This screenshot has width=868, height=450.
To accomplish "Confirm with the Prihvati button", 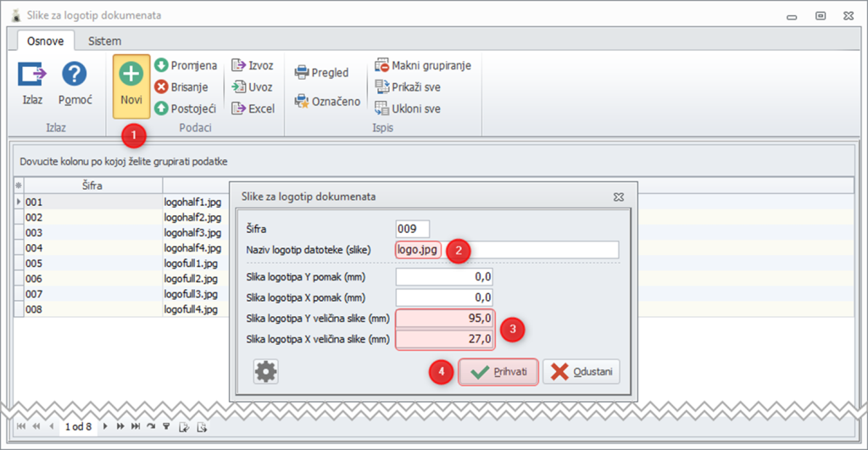I will (498, 372).
